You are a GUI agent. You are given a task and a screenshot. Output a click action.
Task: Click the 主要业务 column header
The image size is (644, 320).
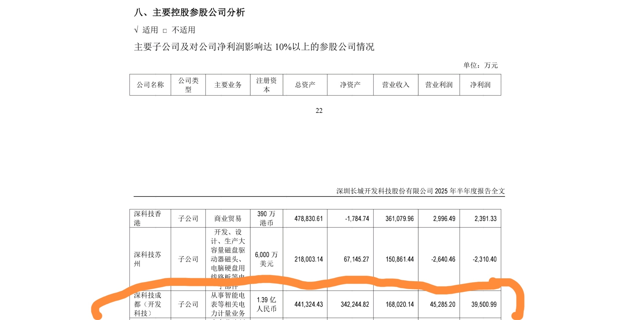[x=228, y=85]
